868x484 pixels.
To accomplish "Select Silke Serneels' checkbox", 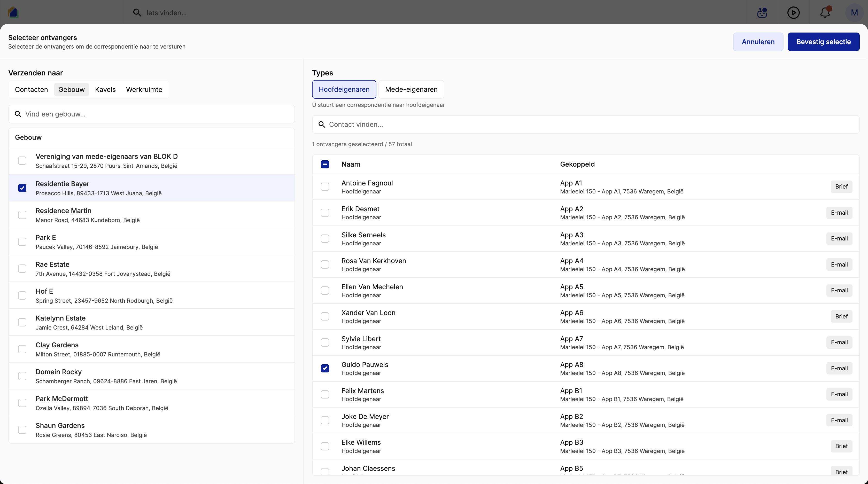I will [x=325, y=239].
